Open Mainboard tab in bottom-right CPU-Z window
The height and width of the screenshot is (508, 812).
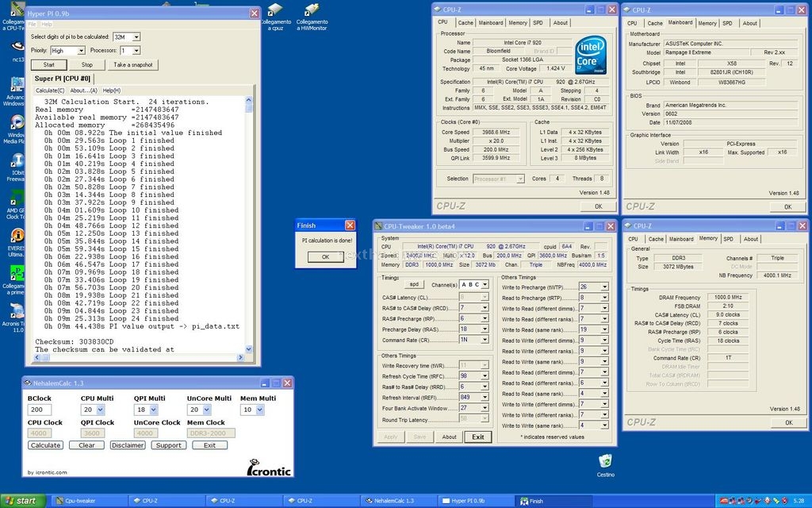pyautogui.click(x=681, y=239)
